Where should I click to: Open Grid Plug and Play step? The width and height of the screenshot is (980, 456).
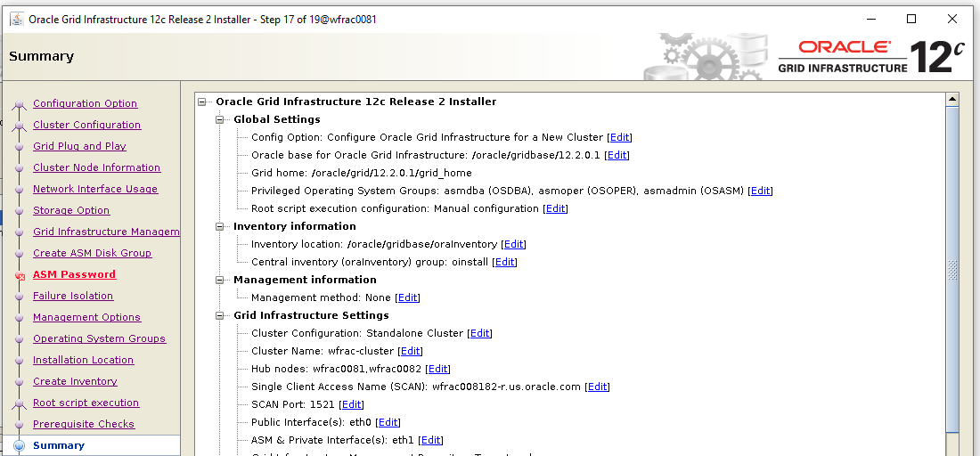pyautogui.click(x=79, y=146)
